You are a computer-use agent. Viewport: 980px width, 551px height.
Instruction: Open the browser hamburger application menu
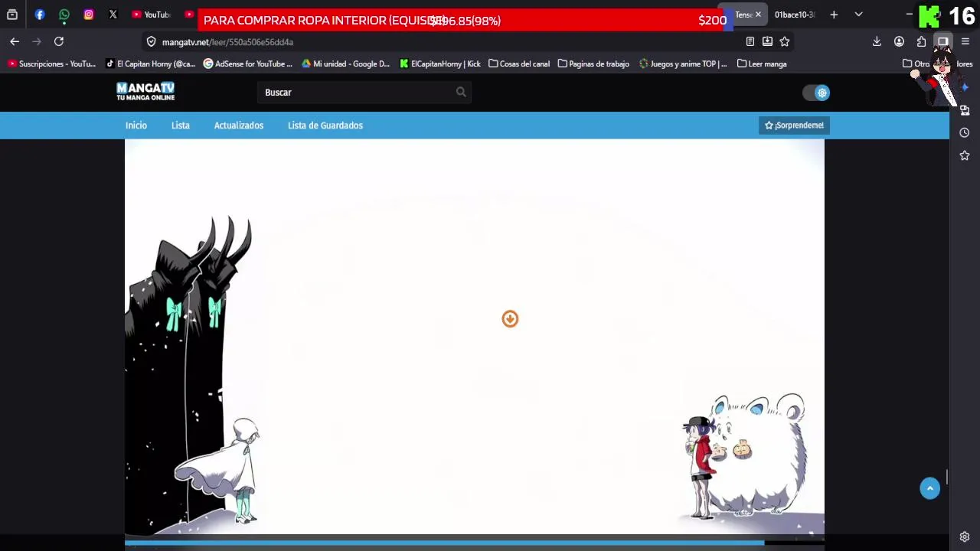pos(965,41)
